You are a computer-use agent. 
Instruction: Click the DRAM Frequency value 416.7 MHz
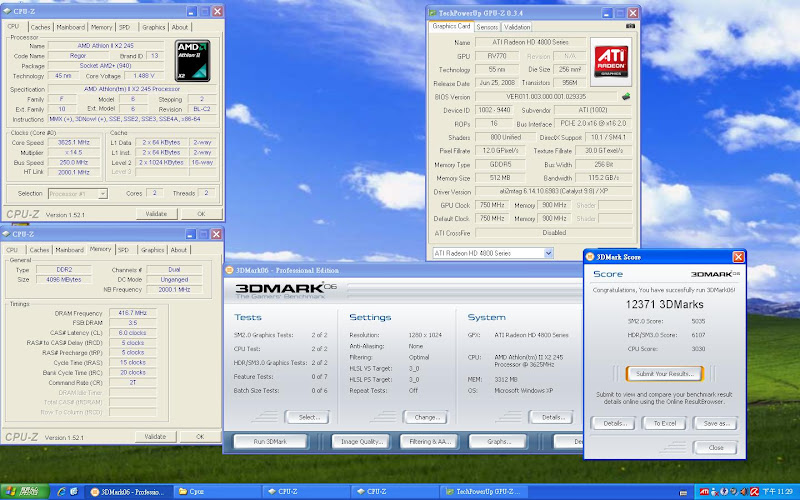(x=133, y=313)
